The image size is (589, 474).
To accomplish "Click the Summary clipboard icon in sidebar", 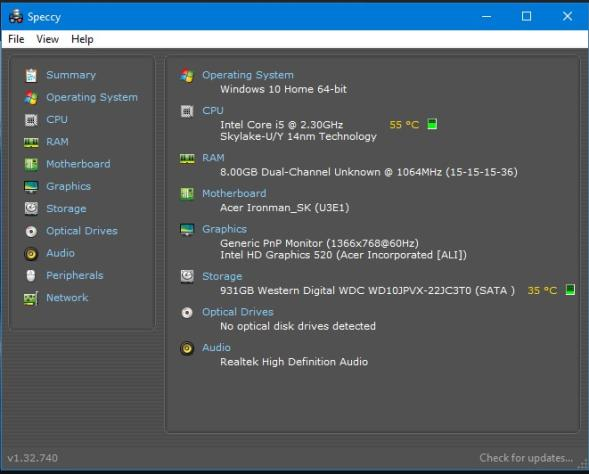I will pos(31,75).
